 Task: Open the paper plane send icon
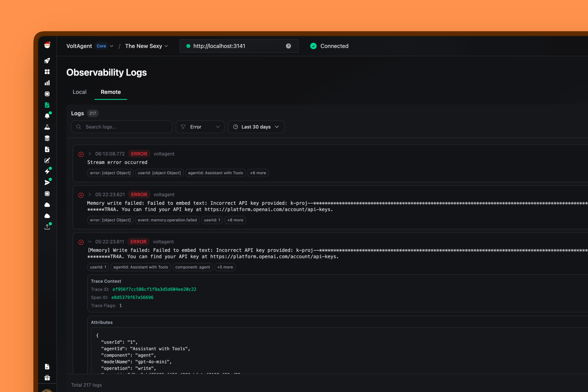coord(47,183)
